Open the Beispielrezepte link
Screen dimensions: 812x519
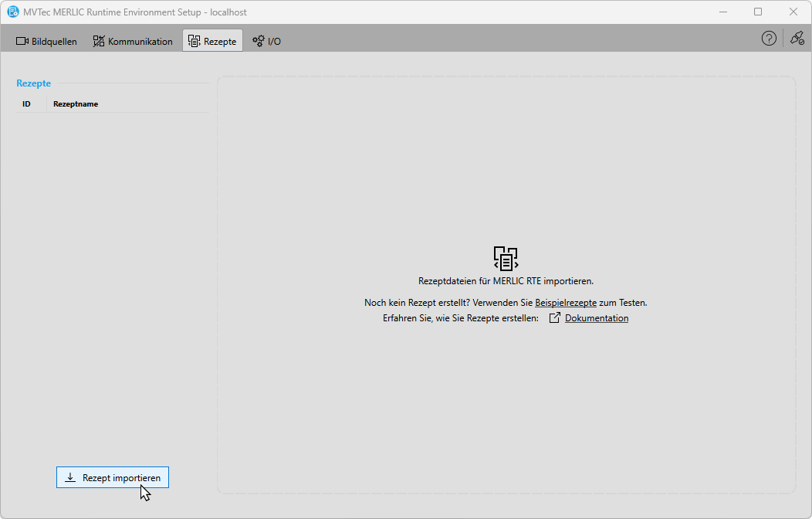pyautogui.click(x=565, y=303)
